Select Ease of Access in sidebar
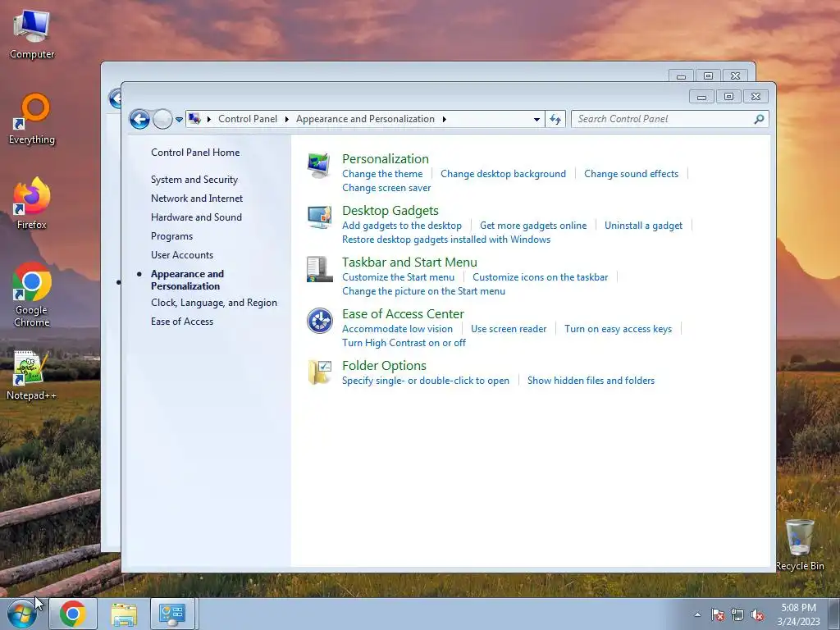Screen dimensions: 840x630 [182, 322]
